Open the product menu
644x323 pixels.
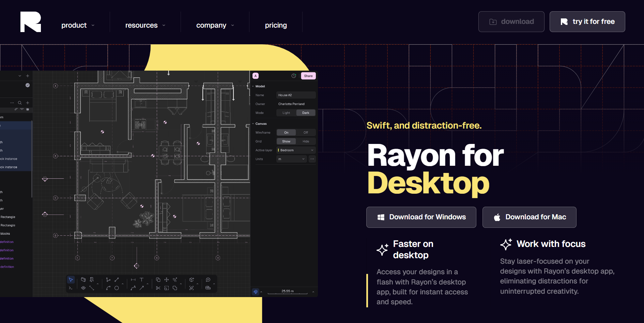point(78,25)
